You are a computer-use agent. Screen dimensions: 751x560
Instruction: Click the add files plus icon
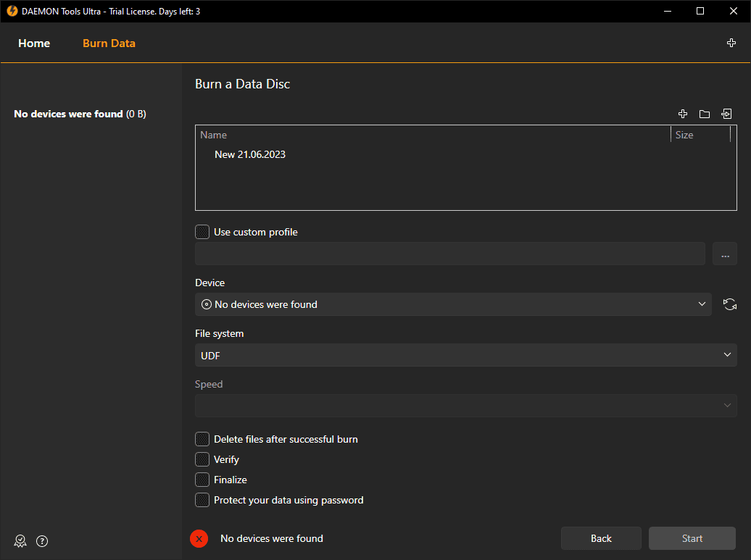[682, 114]
